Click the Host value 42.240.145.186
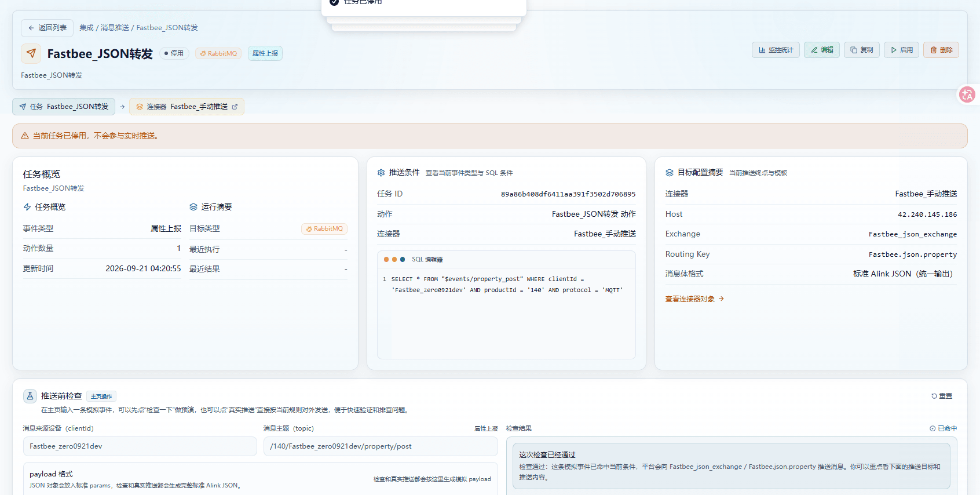 (927, 214)
